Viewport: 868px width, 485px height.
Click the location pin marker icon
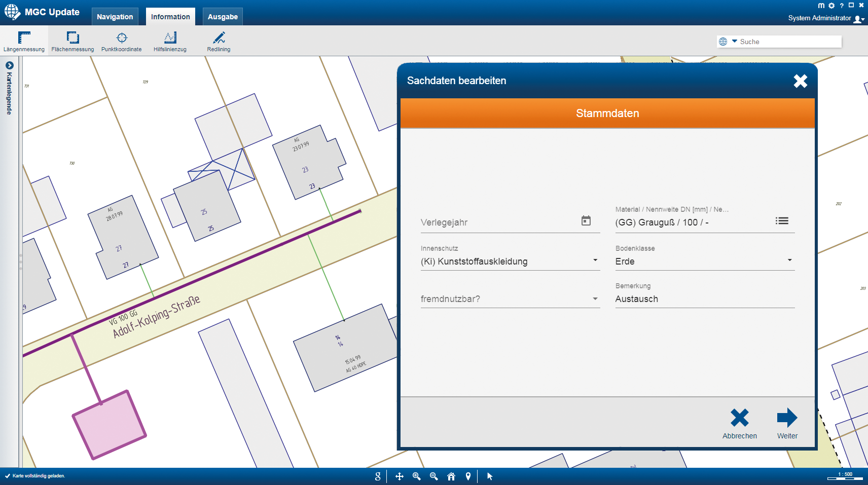click(x=468, y=476)
